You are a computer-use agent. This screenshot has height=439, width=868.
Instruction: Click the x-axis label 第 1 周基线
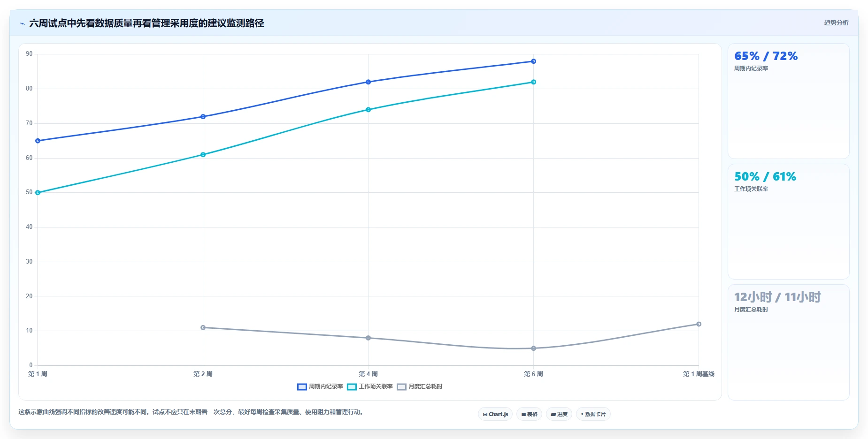point(699,374)
